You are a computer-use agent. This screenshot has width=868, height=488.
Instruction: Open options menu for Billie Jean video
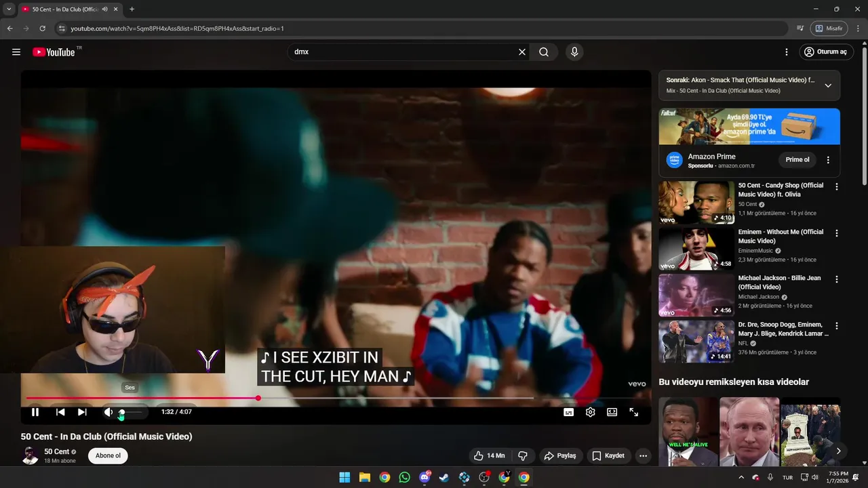(837, 279)
